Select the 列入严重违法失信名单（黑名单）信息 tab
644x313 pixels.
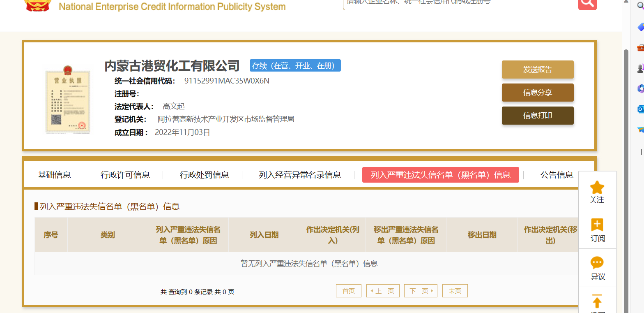(441, 175)
